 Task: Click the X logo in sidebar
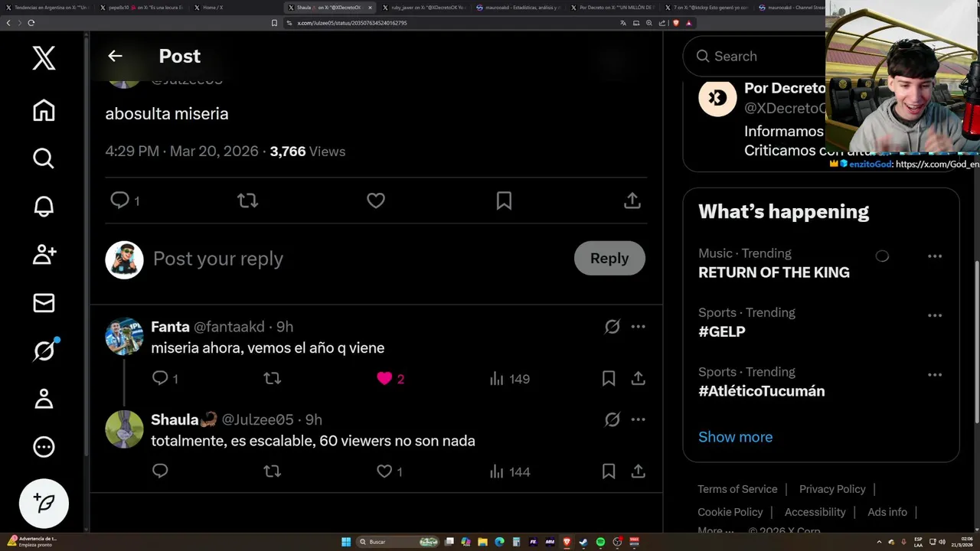(44, 58)
